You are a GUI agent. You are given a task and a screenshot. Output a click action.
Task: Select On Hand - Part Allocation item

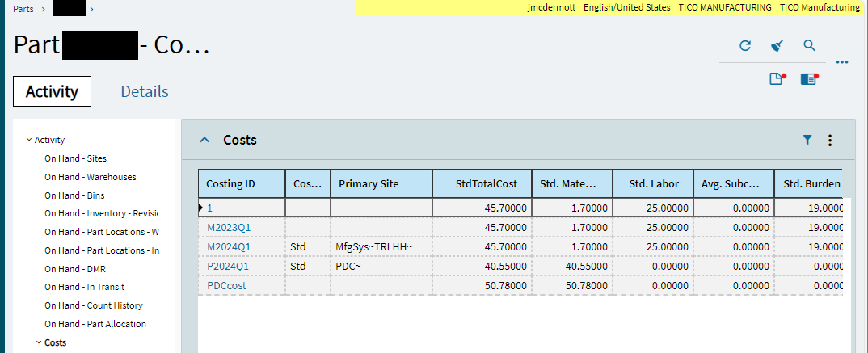(95, 324)
